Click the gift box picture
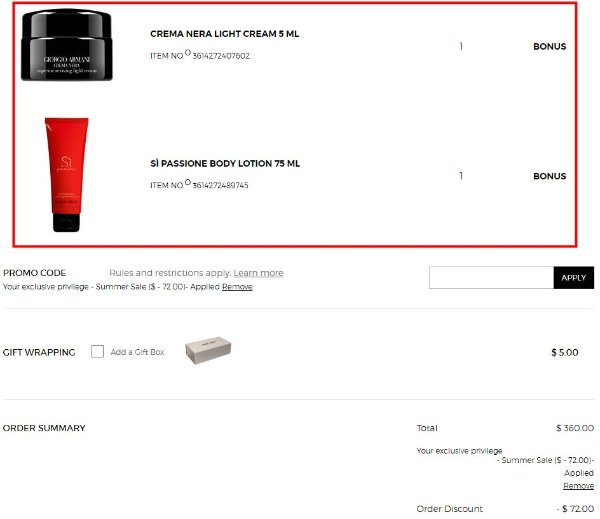This screenshot has height=519, width=600. coord(208,350)
